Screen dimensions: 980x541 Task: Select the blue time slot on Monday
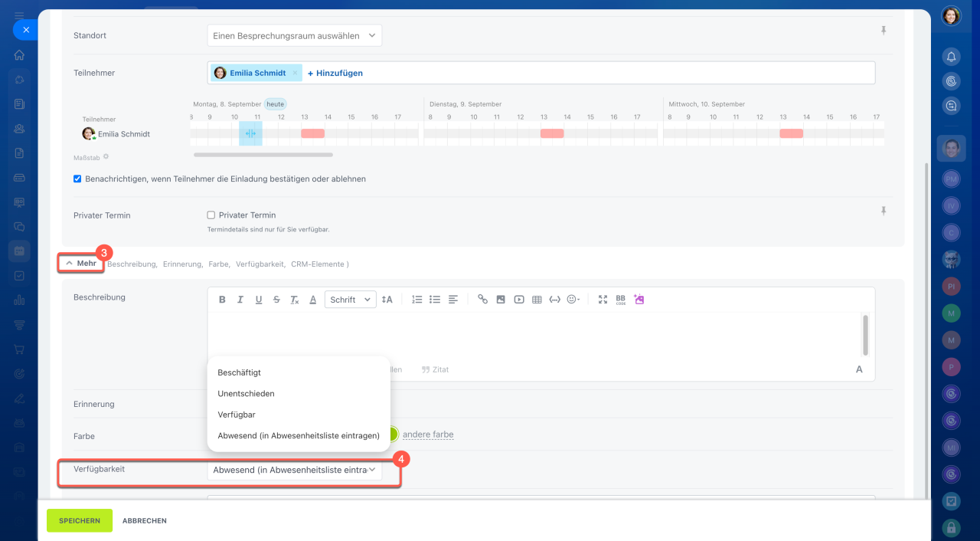pyautogui.click(x=250, y=133)
